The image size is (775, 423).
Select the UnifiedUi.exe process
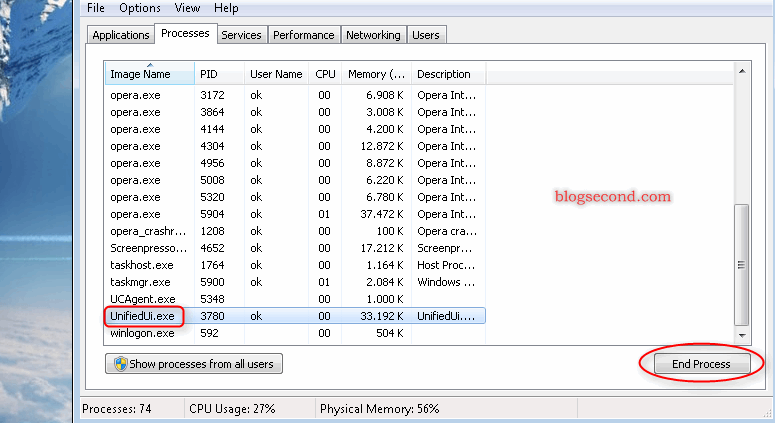tap(295, 316)
